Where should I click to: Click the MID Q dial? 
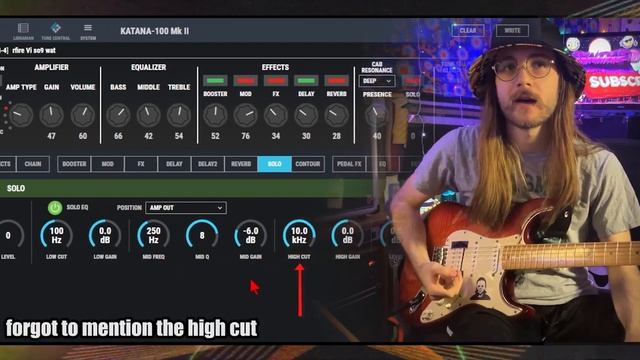coord(202,235)
